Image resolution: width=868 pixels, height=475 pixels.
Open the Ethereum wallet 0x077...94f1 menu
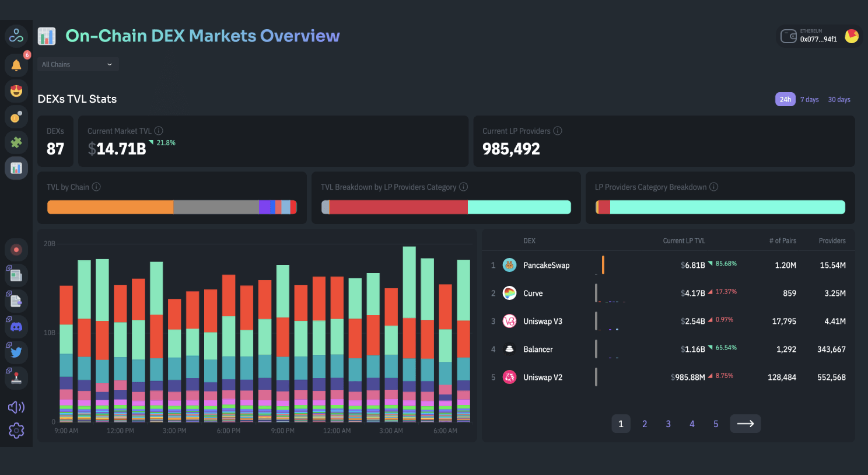tap(819, 36)
